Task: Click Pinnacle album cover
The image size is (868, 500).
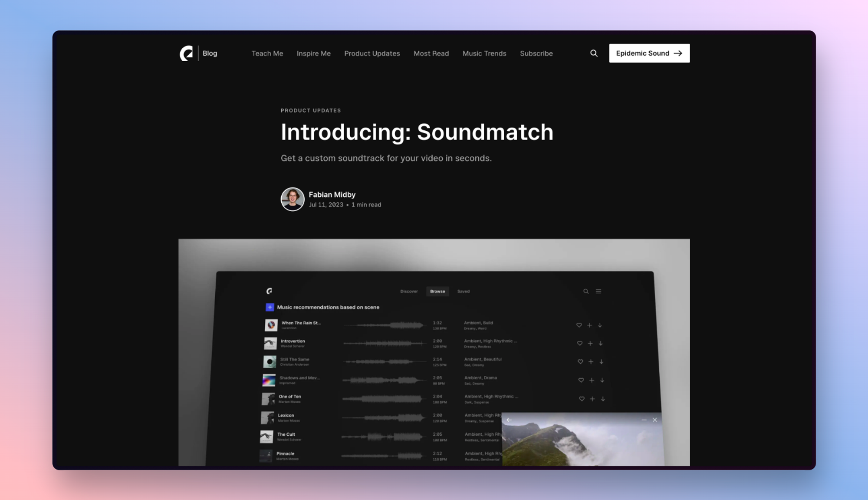Action: 265,456
